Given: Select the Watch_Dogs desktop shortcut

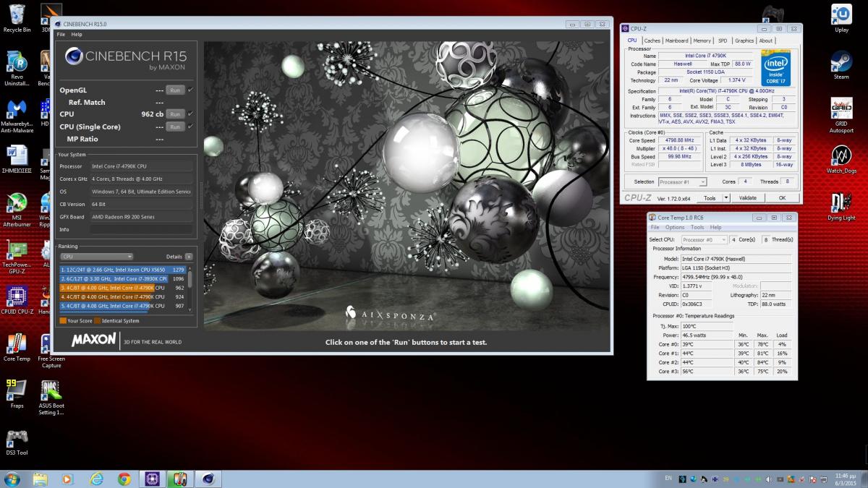Looking at the screenshot, I should coord(841,160).
